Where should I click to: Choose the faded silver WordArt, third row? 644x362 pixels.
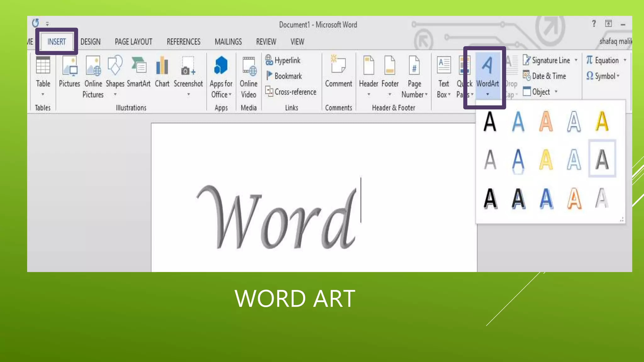click(602, 199)
